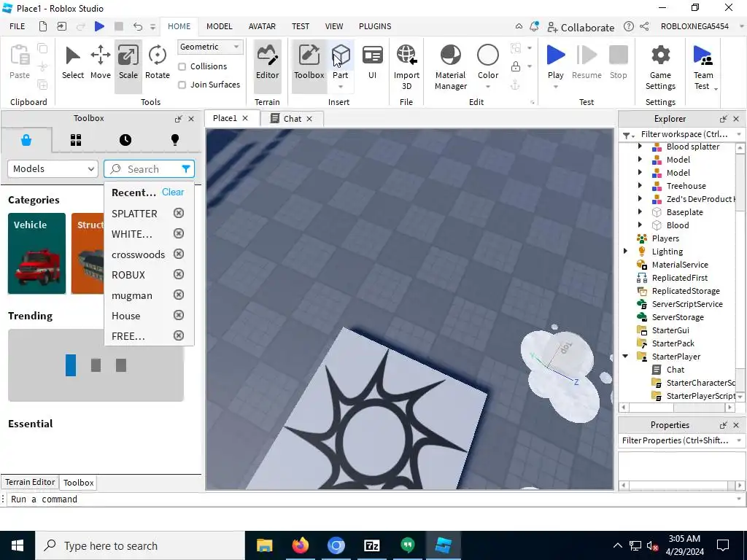
Task: Open the Vehicle category card
Action: [36, 253]
